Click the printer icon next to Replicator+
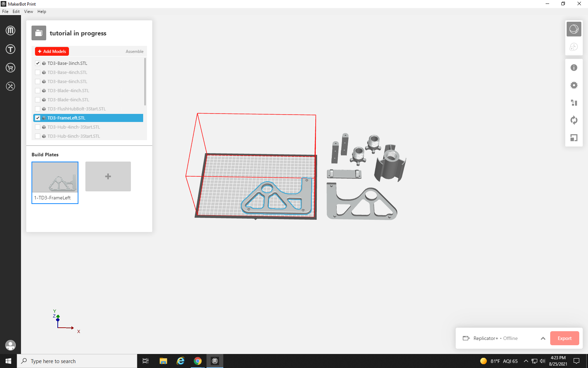This screenshot has width=588, height=368. click(466, 338)
